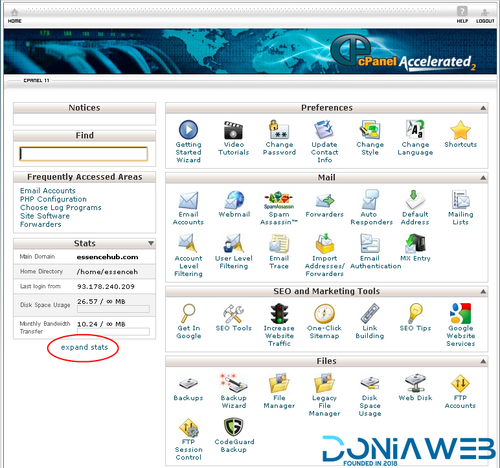Screen dimensions: 500x468
Task: Click the Monthly Bandwidth Transfer progress bar
Action: tap(113, 332)
